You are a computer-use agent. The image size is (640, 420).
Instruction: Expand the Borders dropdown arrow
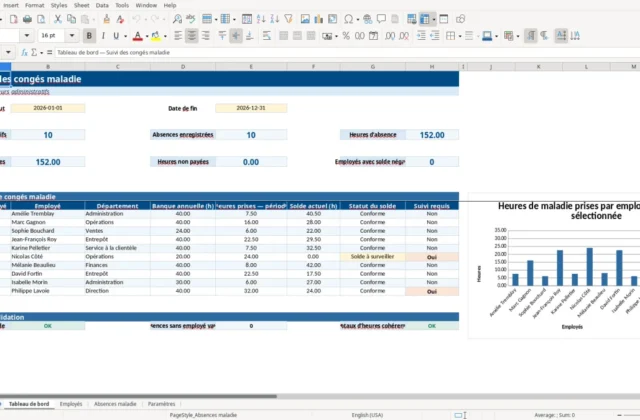coord(460,36)
